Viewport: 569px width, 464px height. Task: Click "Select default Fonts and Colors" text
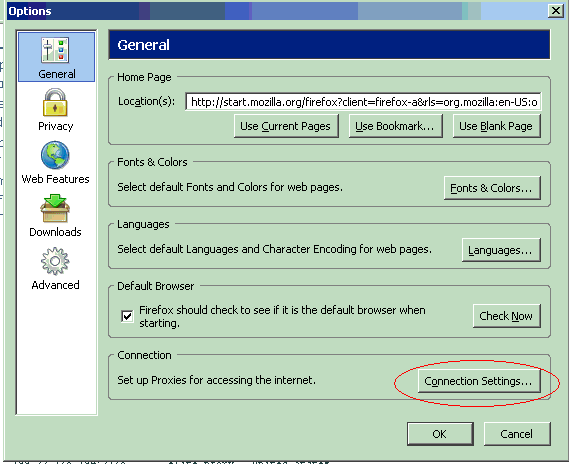pos(230,187)
